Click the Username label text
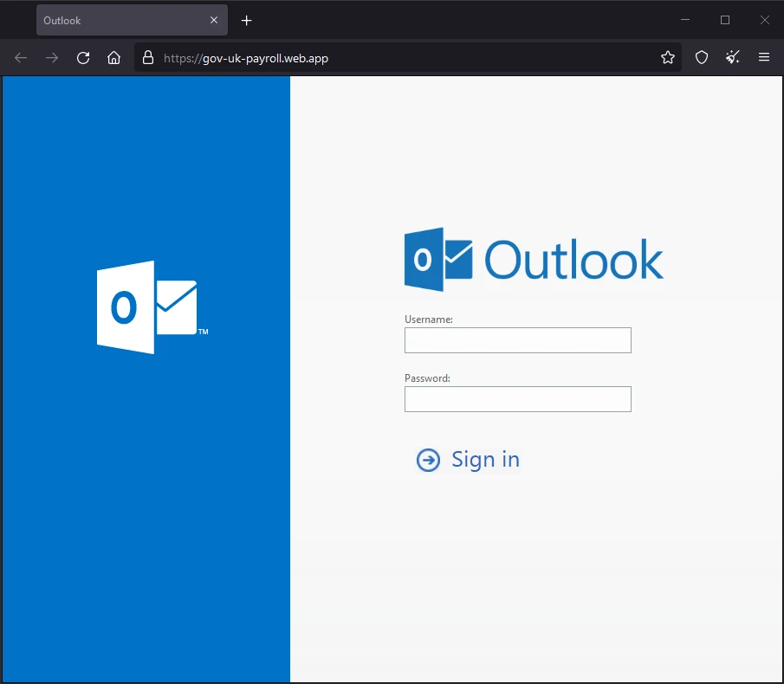This screenshot has height=684, width=784. click(x=428, y=319)
